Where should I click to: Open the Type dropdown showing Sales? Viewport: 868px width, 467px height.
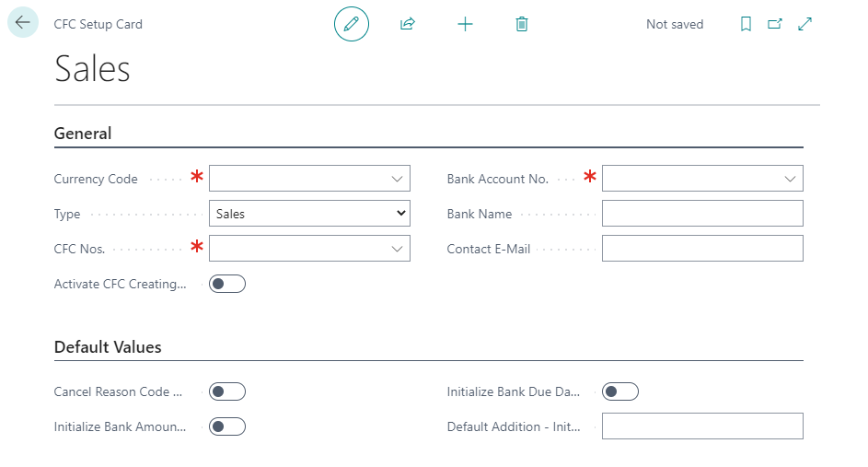(x=309, y=214)
